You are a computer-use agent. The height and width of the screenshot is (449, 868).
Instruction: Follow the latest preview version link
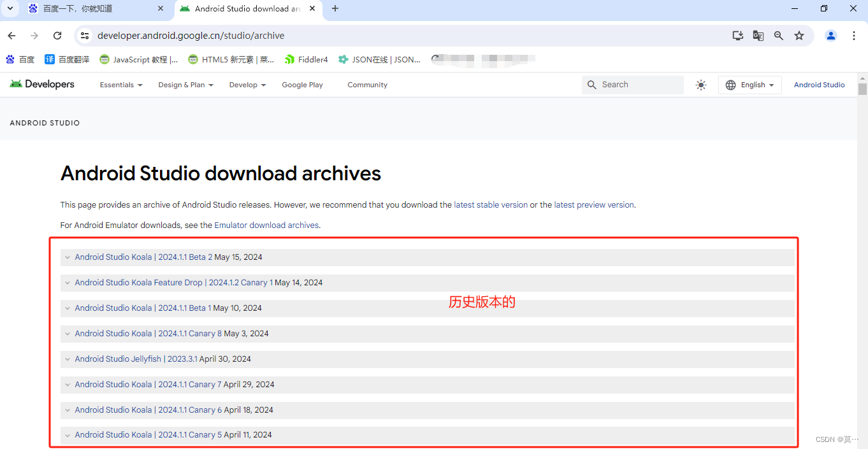(x=594, y=205)
